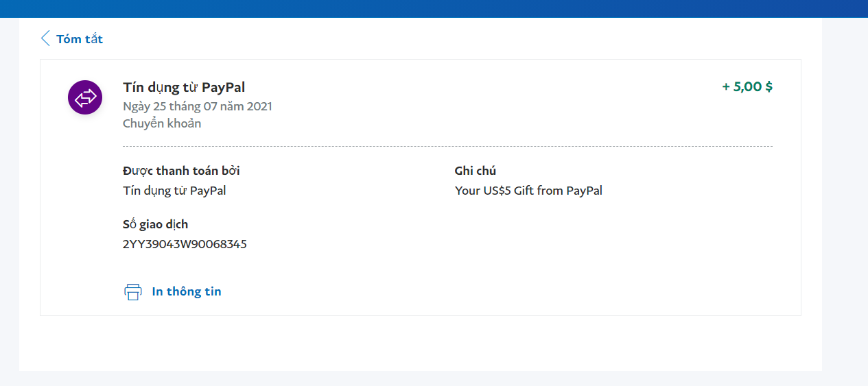Open the In thông tin print link
The width and height of the screenshot is (868, 386).
(x=187, y=291)
